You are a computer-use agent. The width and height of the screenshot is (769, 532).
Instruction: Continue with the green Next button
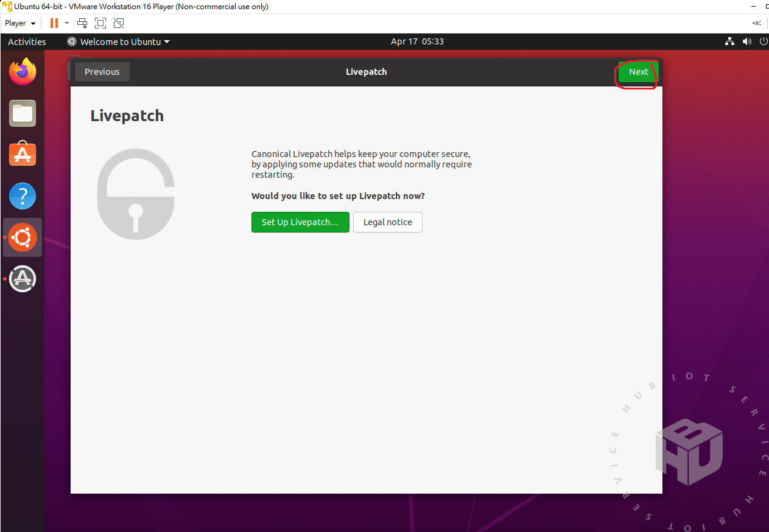point(638,72)
